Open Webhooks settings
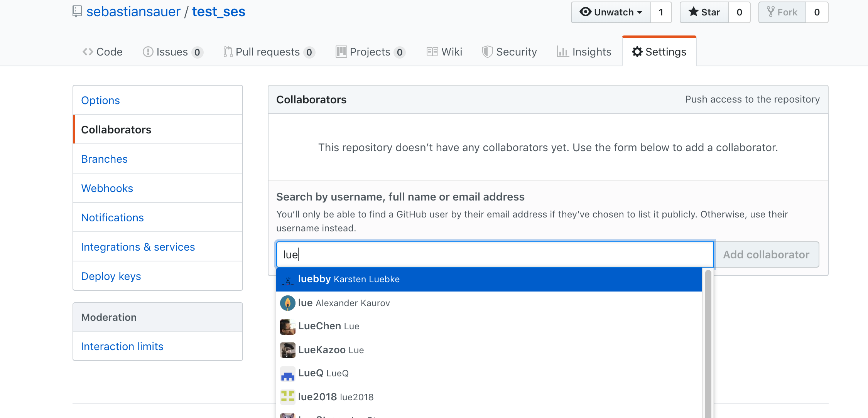The height and width of the screenshot is (418, 868). coord(158,188)
